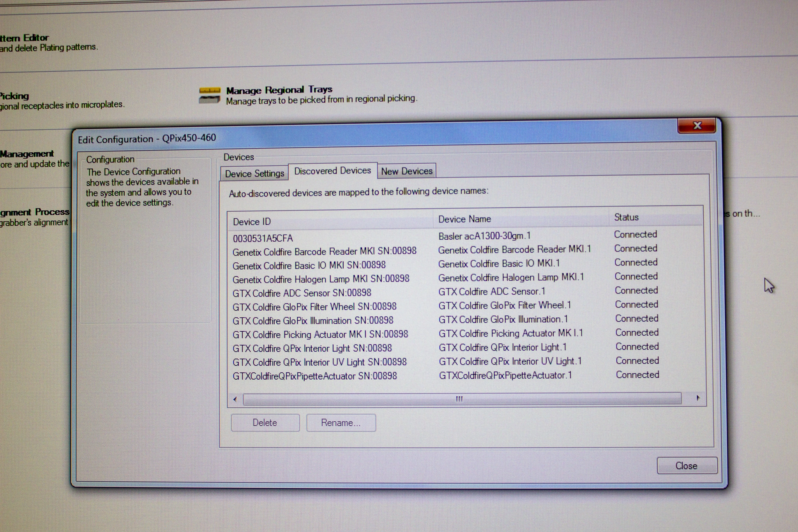Click the scroll right arrow of device list
Screen dimensions: 798x532
(x=698, y=398)
